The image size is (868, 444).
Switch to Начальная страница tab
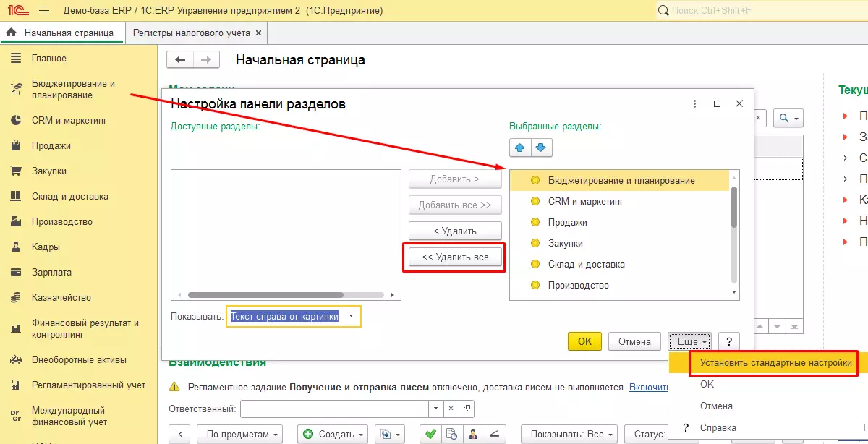pos(61,33)
